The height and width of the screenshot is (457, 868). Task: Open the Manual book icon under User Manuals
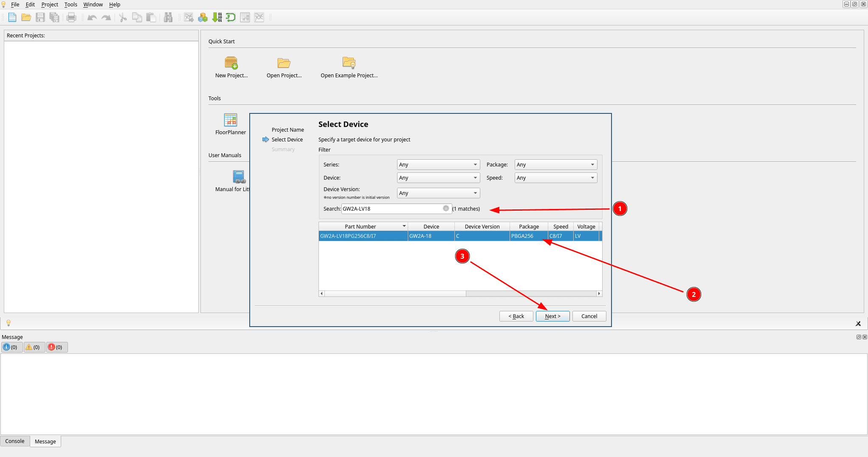pos(239,177)
